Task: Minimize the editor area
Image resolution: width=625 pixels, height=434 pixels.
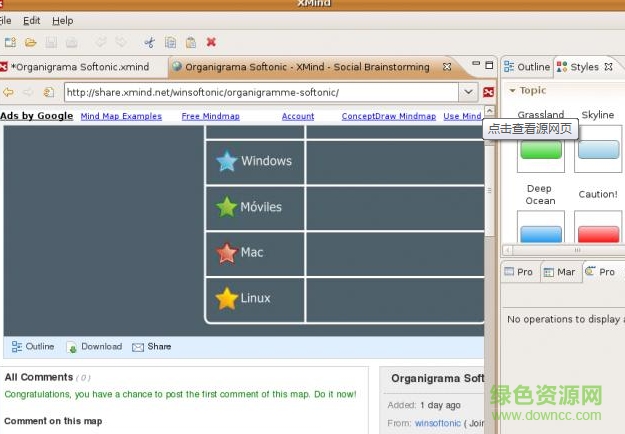Action: [476, 63]
